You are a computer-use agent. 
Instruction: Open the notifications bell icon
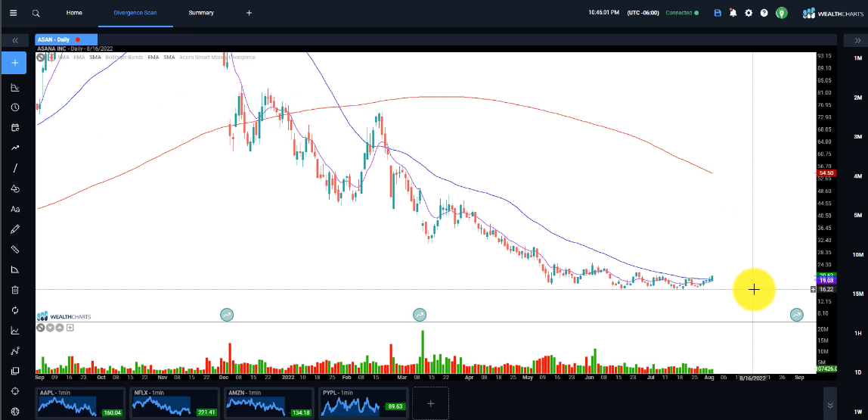[733, 13]
